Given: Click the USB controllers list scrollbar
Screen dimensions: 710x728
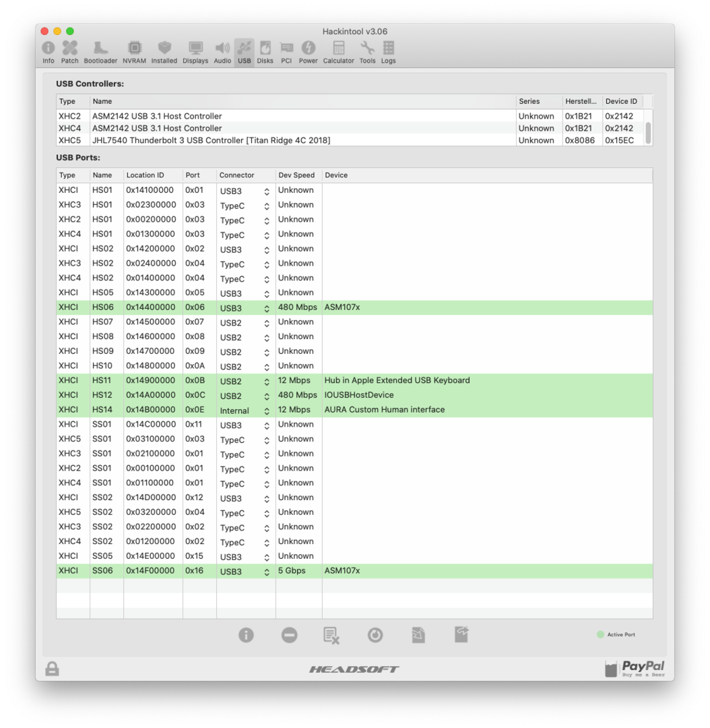Looking at the screenshot, I should click(648, 133).
